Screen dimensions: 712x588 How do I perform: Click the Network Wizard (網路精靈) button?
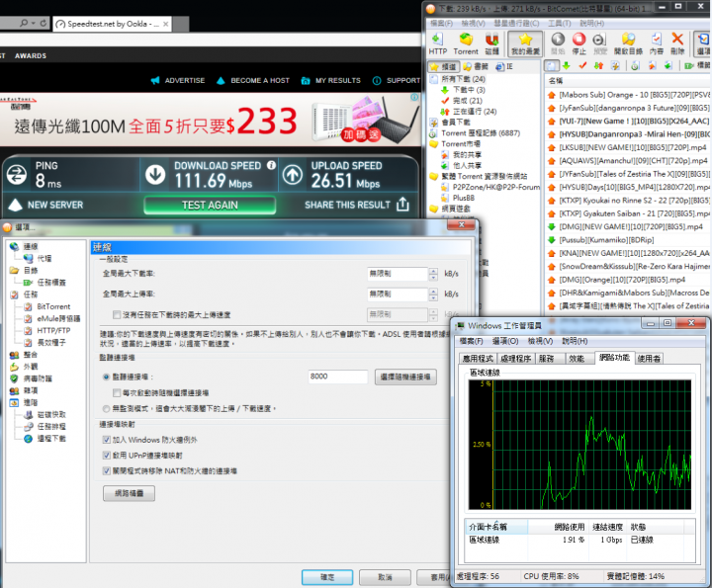129,493
